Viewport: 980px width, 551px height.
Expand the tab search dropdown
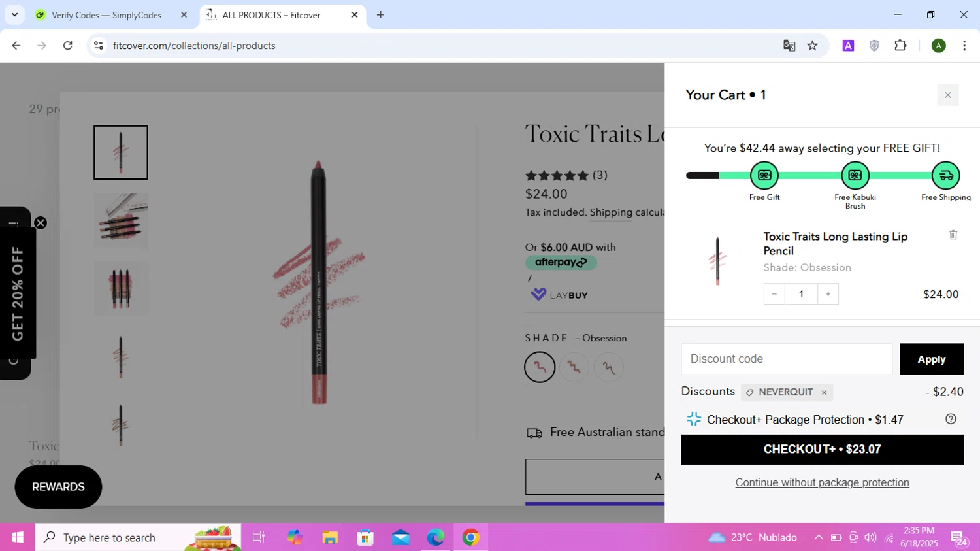pyautogui.click(x=14, y=15)
